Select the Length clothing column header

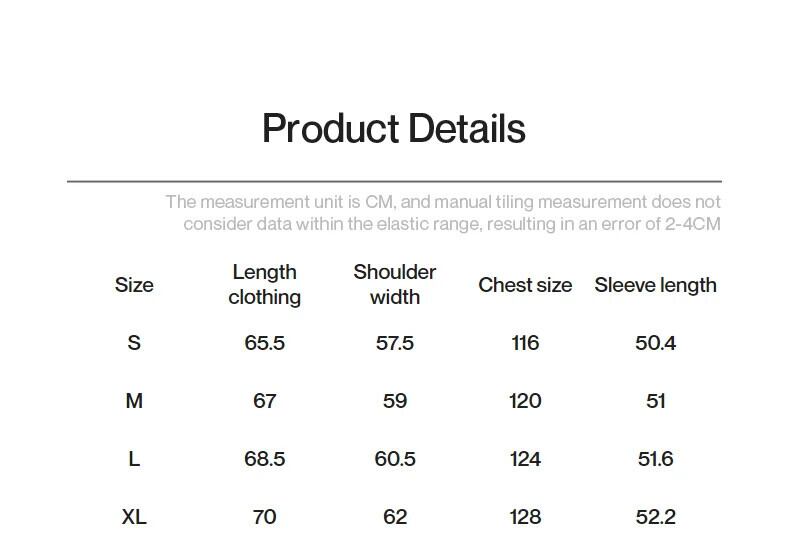(x=264, y=285)
